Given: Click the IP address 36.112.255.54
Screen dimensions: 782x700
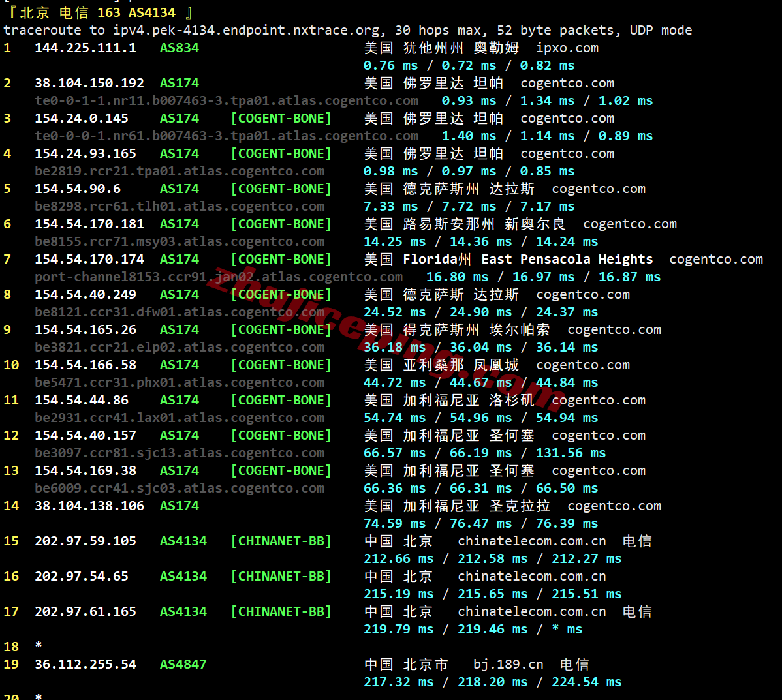Looking at the screenshot, I should 86,664.
